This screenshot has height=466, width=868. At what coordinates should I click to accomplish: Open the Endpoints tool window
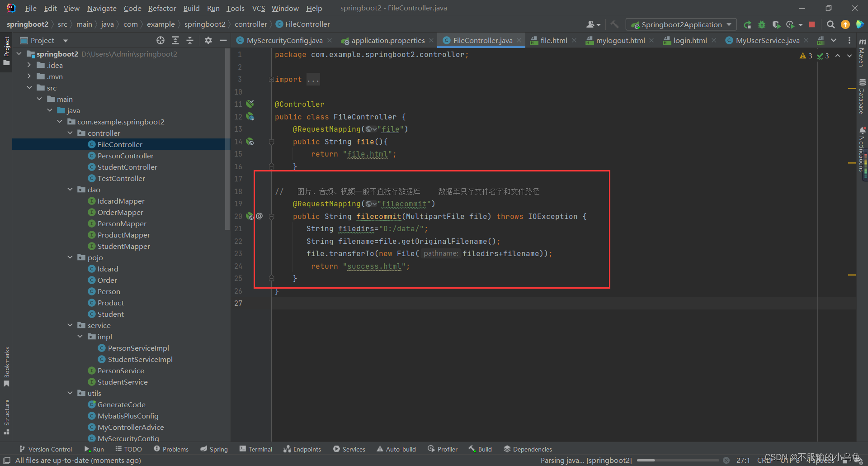coord(302,449)
